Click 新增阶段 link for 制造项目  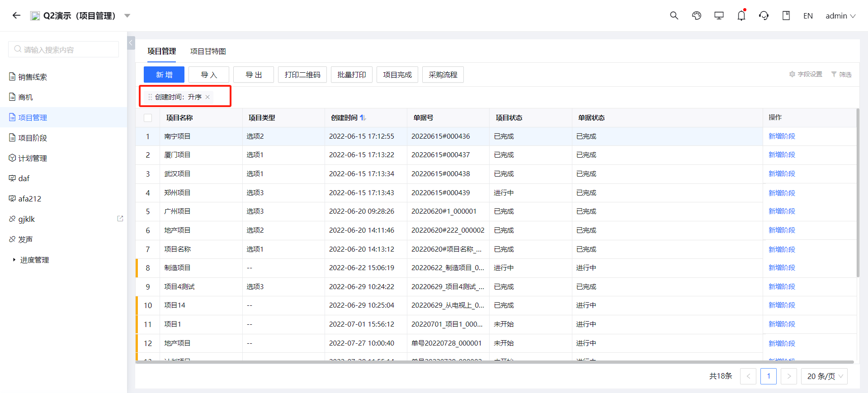click(x=782, y=267)
